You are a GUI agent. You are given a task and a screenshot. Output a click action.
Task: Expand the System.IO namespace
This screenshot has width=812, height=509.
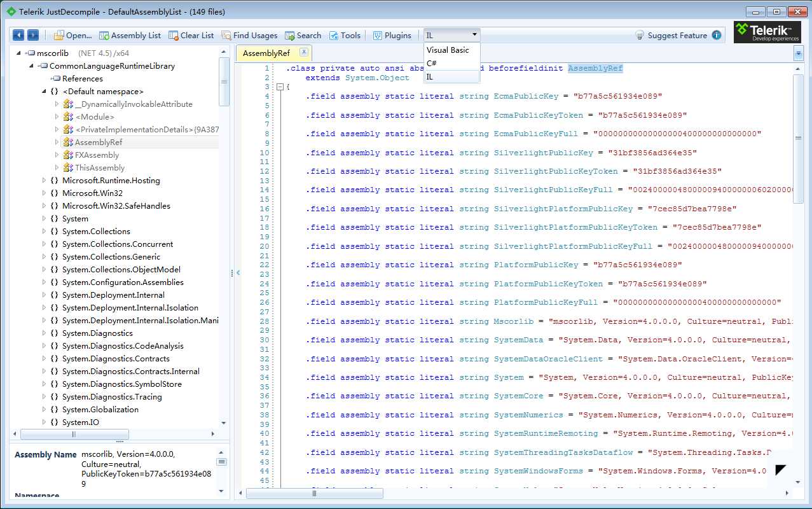pos(44,422)
